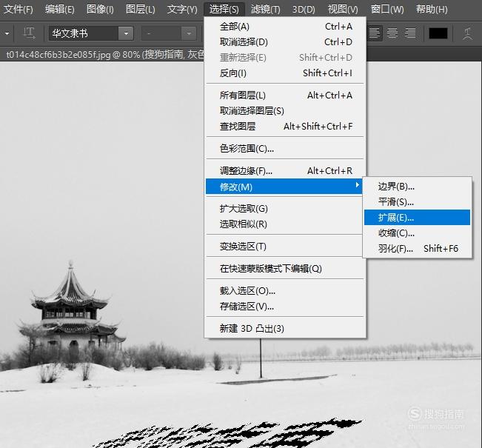This screenshot has width=482, height=448.
Task: Choose 变换选区(T) transform selection
Action: [x=286, y=247]
